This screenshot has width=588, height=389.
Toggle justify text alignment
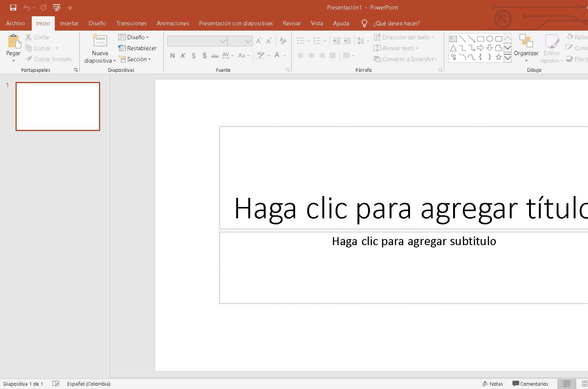point(333,56)
